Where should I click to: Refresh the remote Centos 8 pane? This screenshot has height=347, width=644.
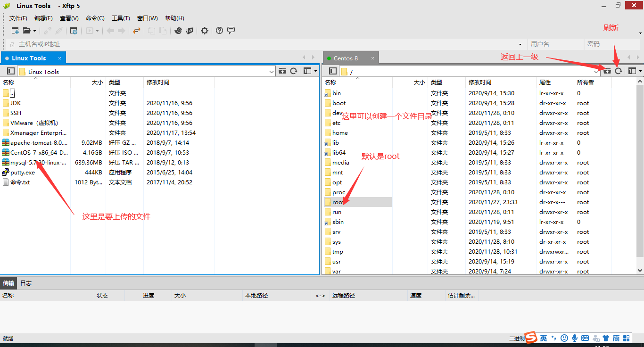(x=619, y=71)
